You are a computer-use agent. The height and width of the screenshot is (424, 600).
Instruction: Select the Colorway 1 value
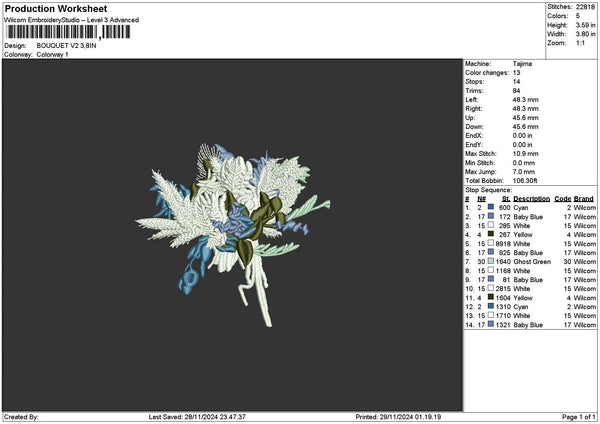[52, 54]
